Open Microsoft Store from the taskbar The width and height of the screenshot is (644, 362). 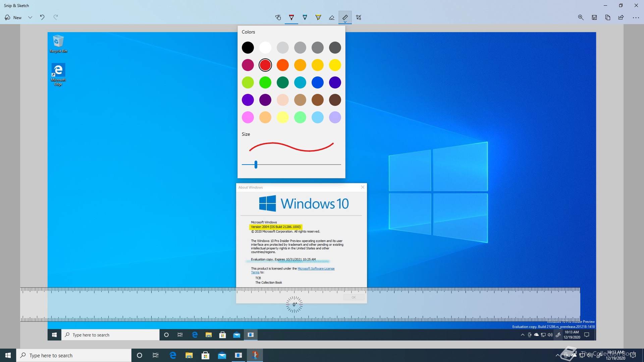(206, 355)
